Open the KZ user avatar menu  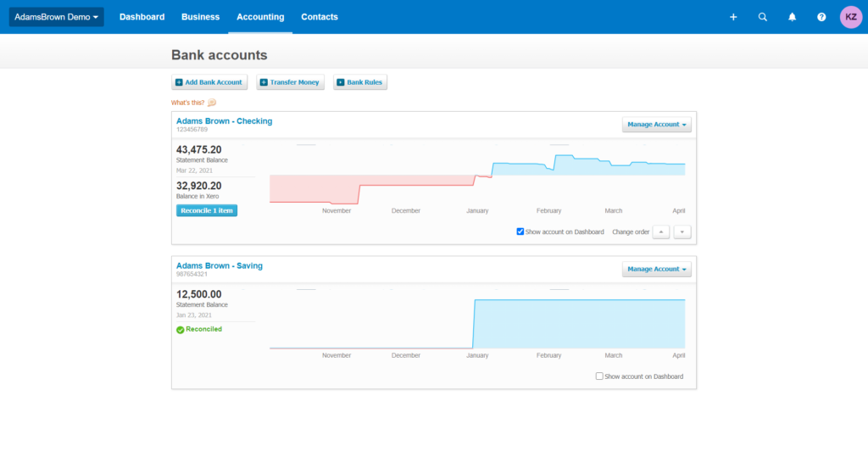pos(851,17)
